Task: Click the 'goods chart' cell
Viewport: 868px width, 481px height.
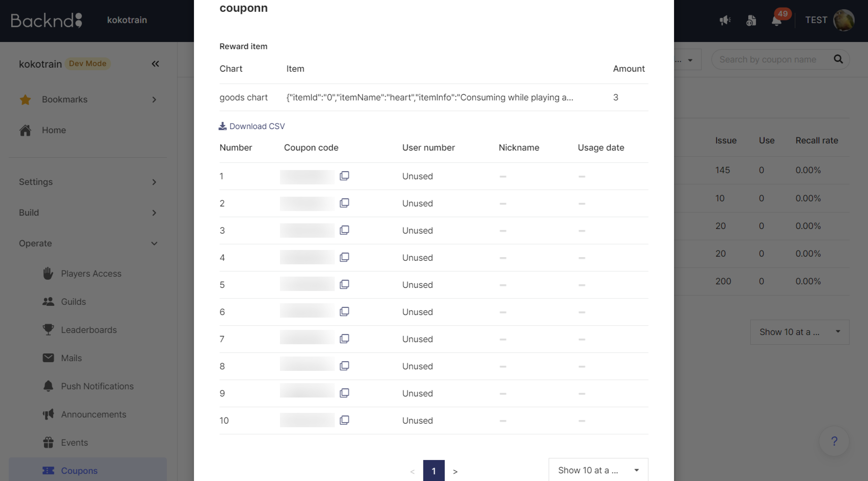Action: point(244,97)
